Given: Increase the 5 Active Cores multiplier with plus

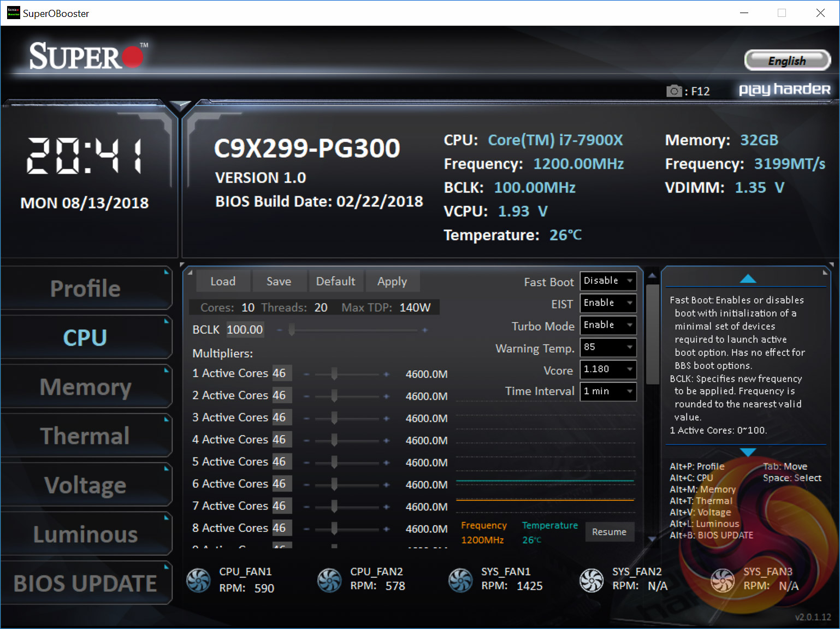Looking at the screenshot, I should point(386,462).
